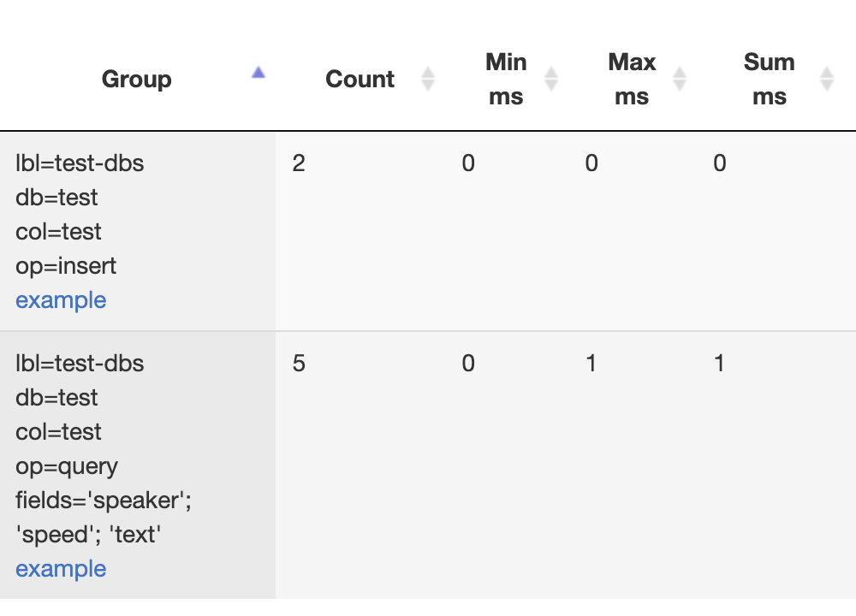Select the Group column header
Viewport: 856px width, 616px height.
[136, 79]
